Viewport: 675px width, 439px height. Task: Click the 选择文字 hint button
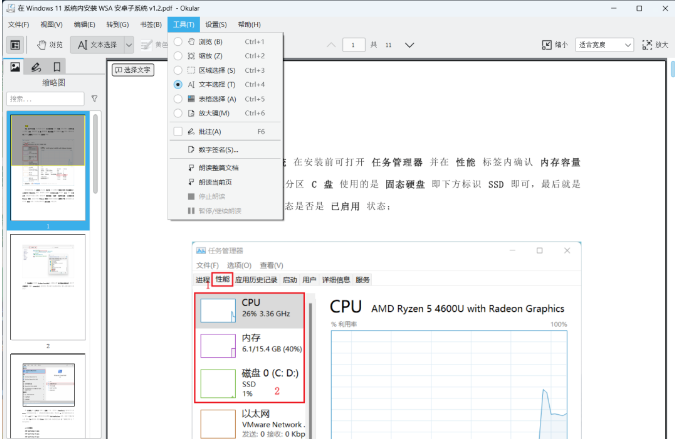pos(133,70)
